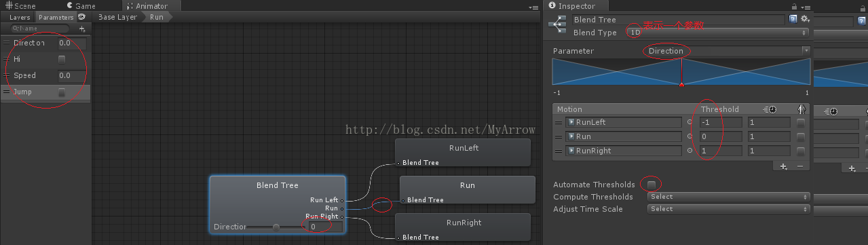Select the Parameters tab
This screenshot has width=868, height=245.
pyautogui.click(x=56, y=17)
